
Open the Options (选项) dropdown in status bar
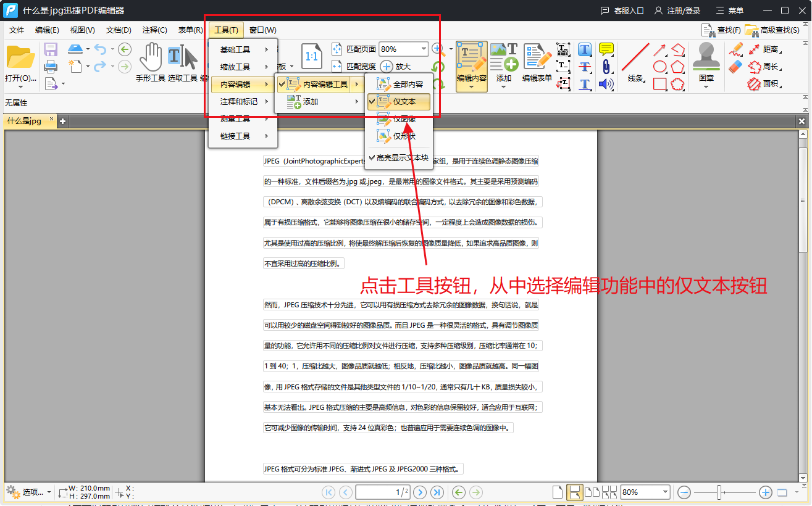(x=28, y=492)
